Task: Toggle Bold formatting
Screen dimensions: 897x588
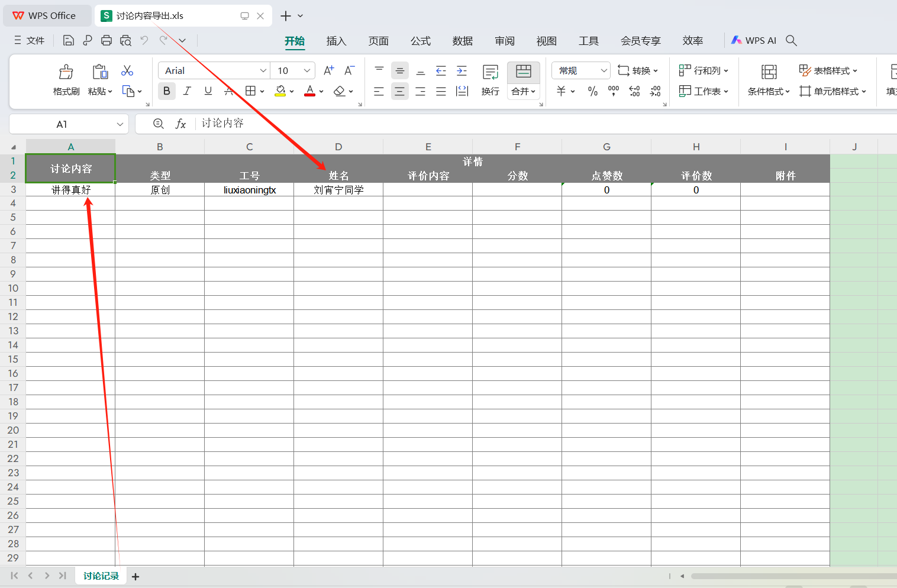Action: click(166, 91)
